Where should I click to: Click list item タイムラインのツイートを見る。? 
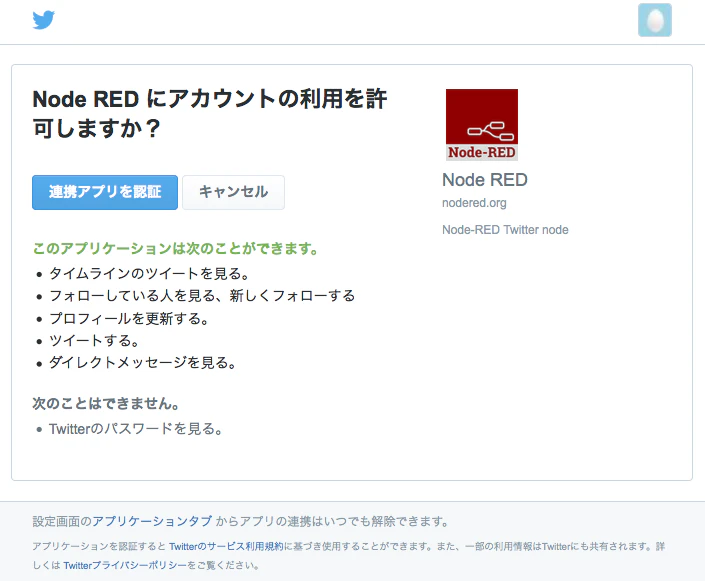tap(149, 273)
